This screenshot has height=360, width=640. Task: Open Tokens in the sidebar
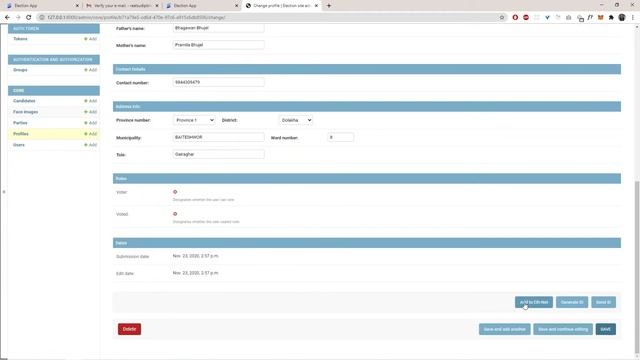click(20, 39)
